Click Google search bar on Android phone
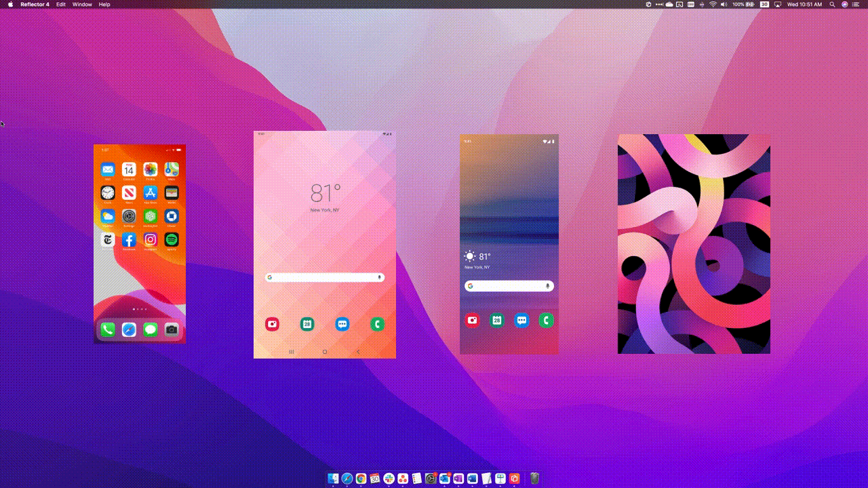The height and width of the screenshot is (488, 868). [x=509, y=286]
